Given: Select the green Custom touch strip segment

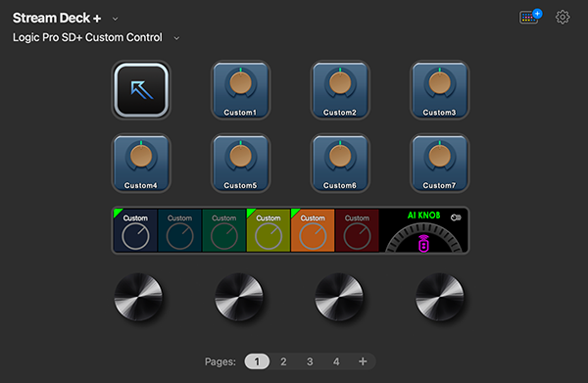Looking at the screenshot, I should coord(223,230).
